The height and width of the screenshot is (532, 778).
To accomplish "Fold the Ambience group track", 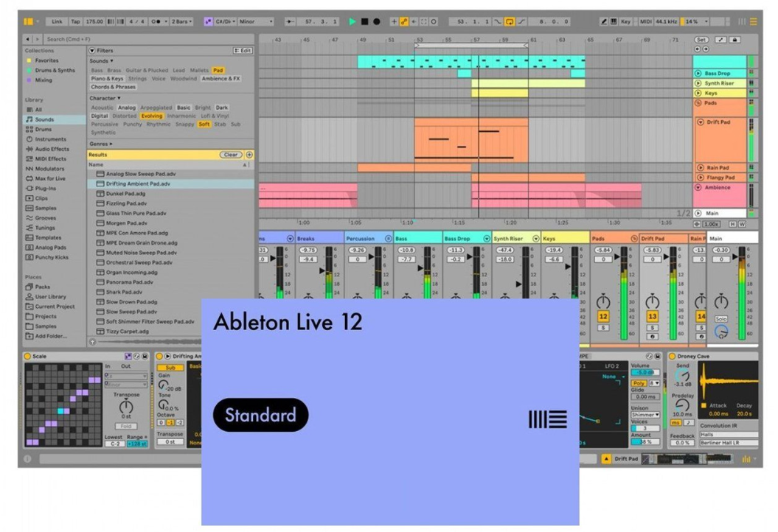I will click(698, 187).
